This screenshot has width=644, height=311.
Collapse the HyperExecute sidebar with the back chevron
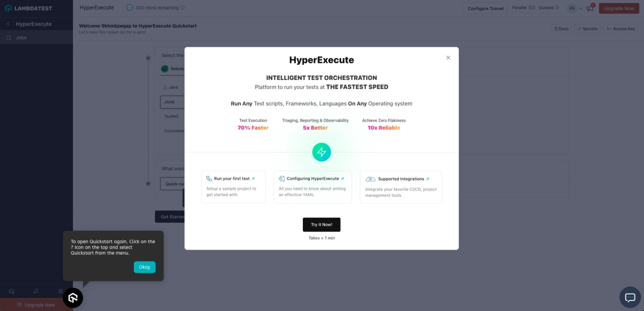tap(8, 24)
